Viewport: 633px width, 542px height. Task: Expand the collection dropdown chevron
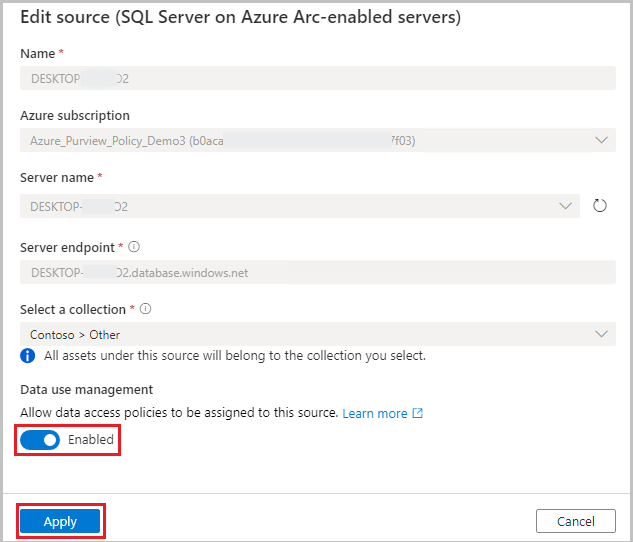[x=601, y=334]
